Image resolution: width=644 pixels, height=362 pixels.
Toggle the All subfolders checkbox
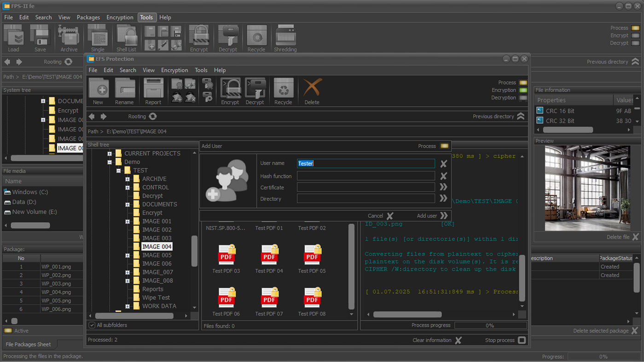coord(92,325)
